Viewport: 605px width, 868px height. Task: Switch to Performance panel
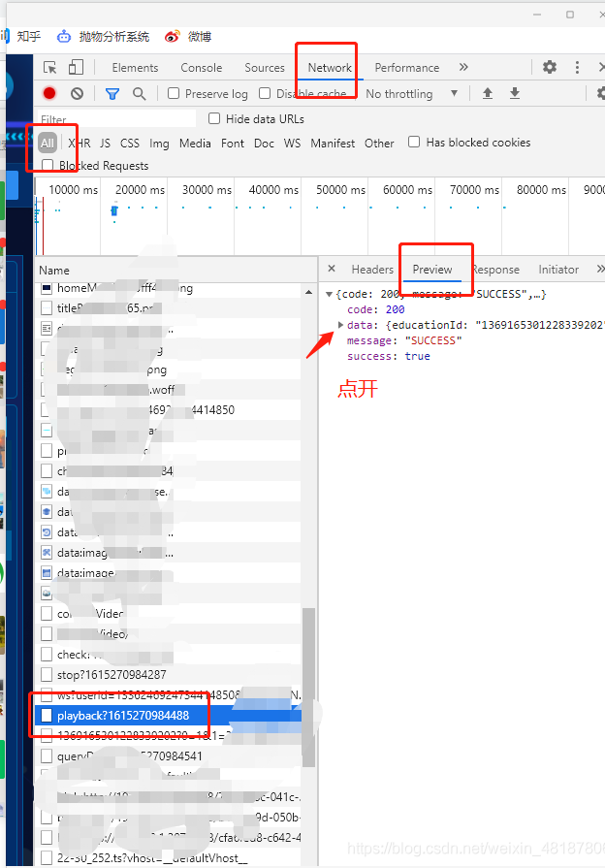pos(407,68)
